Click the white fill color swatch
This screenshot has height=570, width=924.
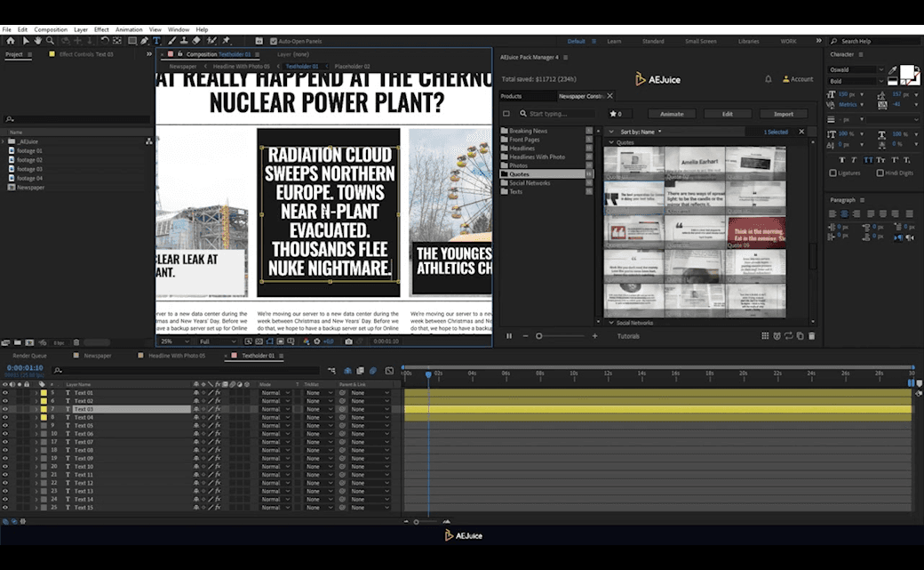pyautogui.click(x=907, y=72)
